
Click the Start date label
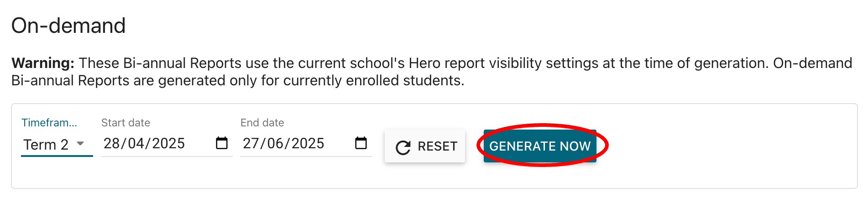[x=125, y=123]
